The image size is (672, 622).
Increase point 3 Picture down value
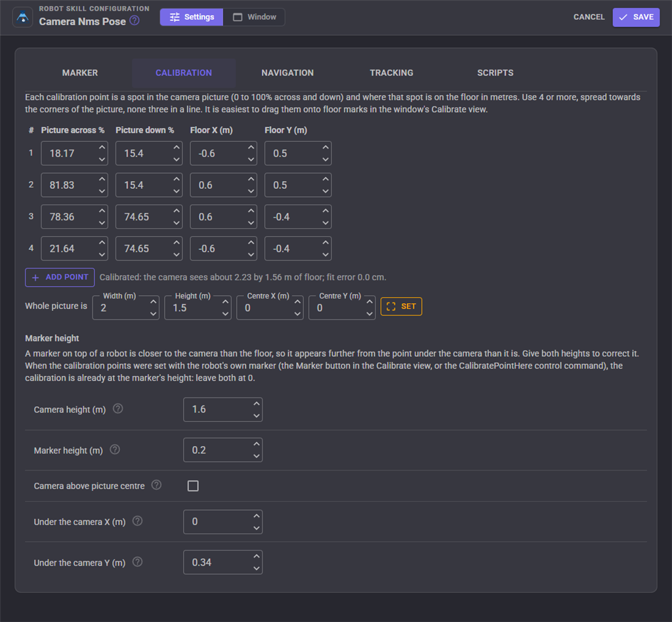(x=177, y=211)
